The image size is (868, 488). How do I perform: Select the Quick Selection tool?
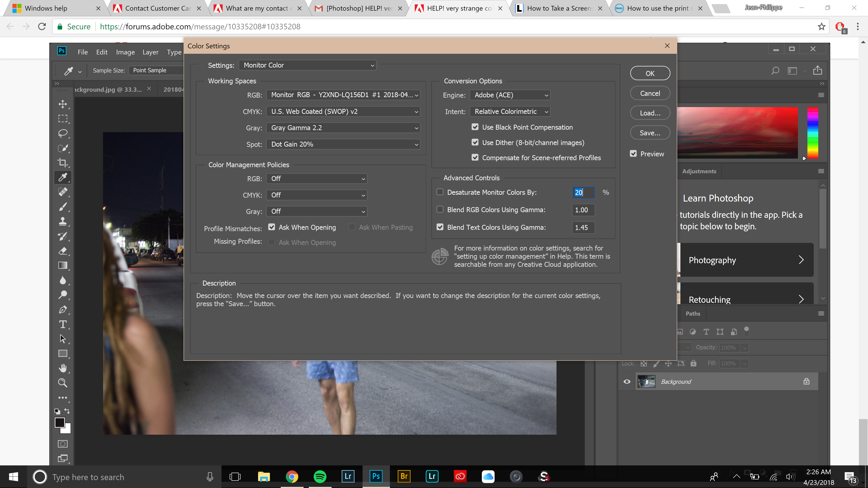click(63, 148)
